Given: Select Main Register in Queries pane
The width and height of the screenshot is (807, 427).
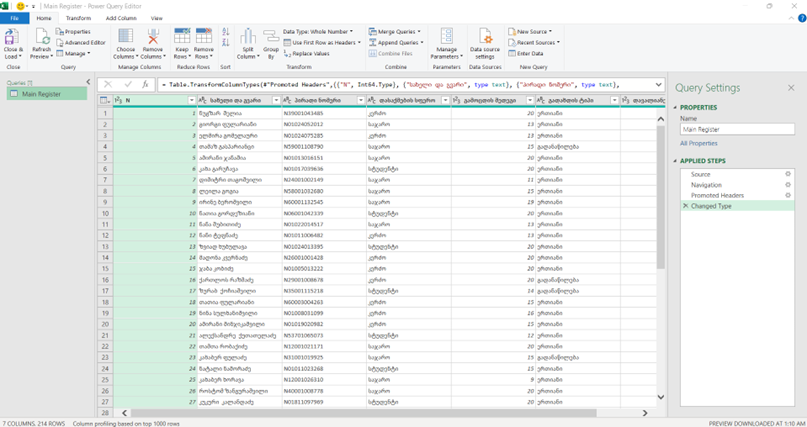Looking at the screenshot, I should click(40, 94).
